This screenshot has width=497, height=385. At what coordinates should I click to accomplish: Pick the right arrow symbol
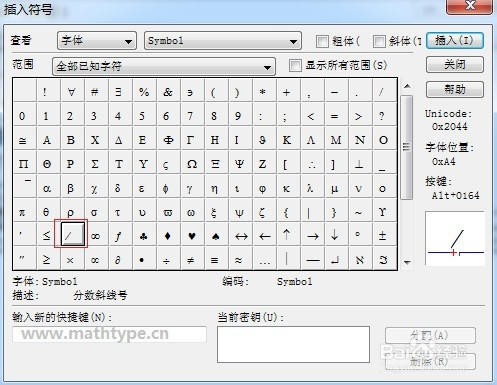click(x=313, y=236)
